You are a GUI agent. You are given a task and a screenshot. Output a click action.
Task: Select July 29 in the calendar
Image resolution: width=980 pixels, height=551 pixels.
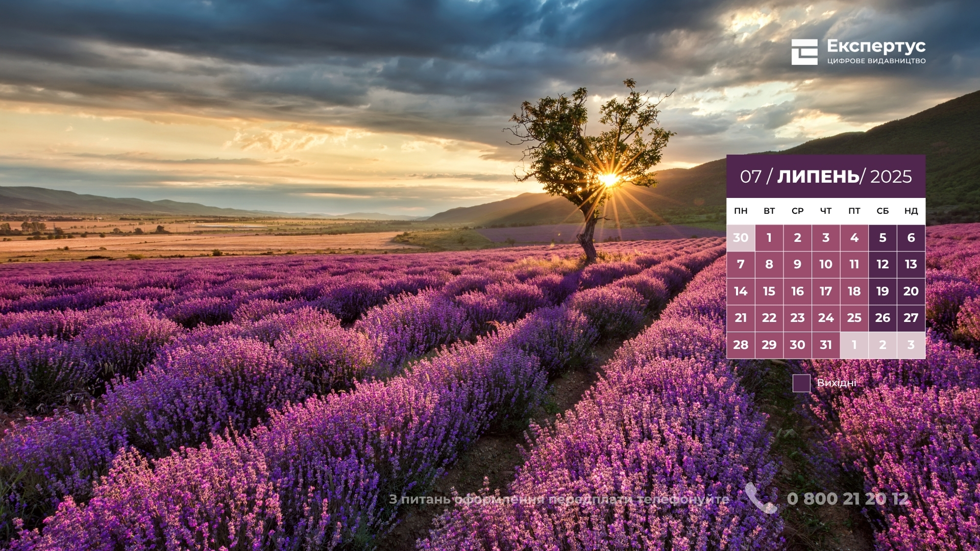point(769,345)
